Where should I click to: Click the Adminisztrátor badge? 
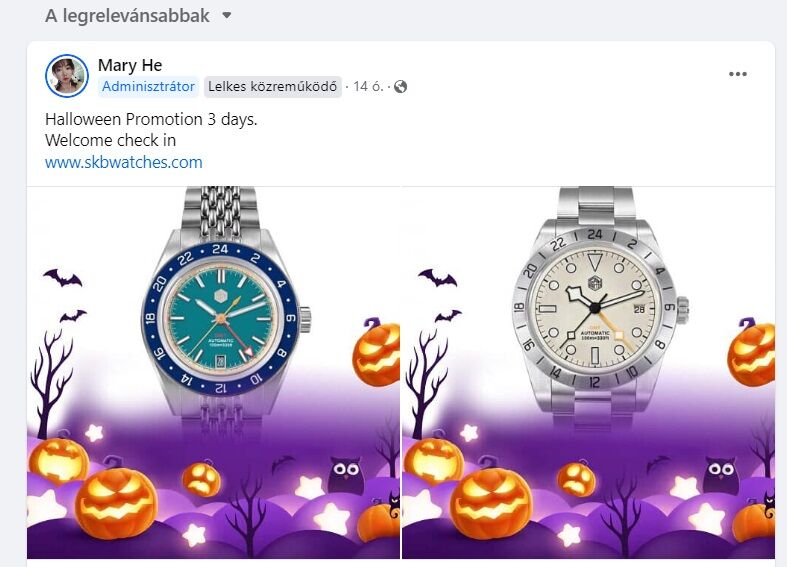(148, 86)
